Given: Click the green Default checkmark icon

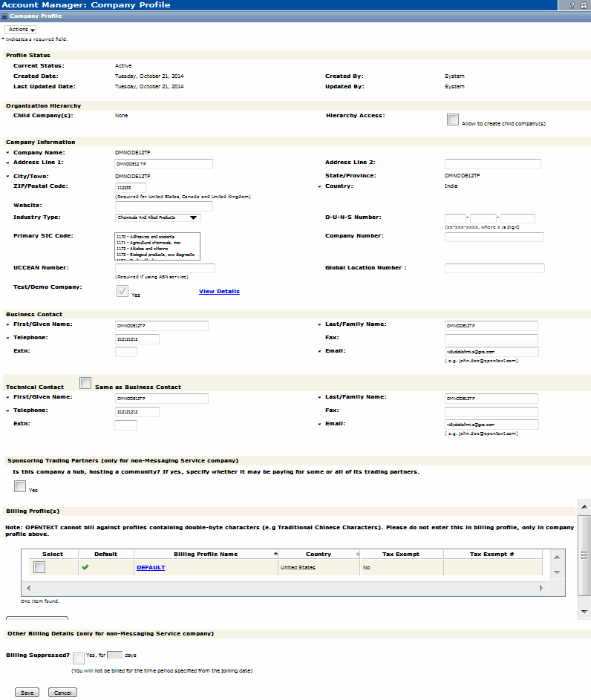Looking at the screenshot, I should (x=84, y=568).
